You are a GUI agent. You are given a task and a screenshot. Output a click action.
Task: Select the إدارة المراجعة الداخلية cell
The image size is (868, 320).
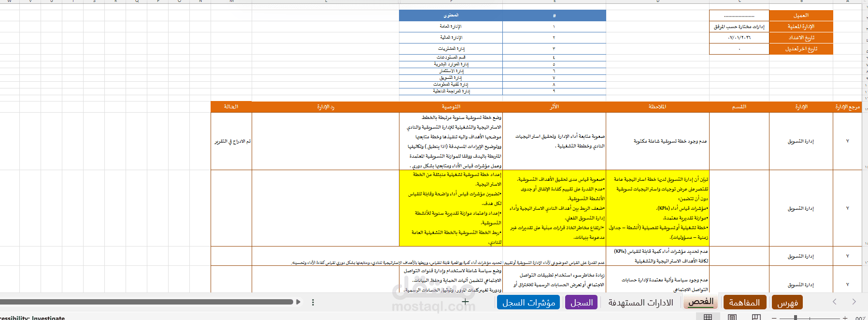[x=451, y=91]
